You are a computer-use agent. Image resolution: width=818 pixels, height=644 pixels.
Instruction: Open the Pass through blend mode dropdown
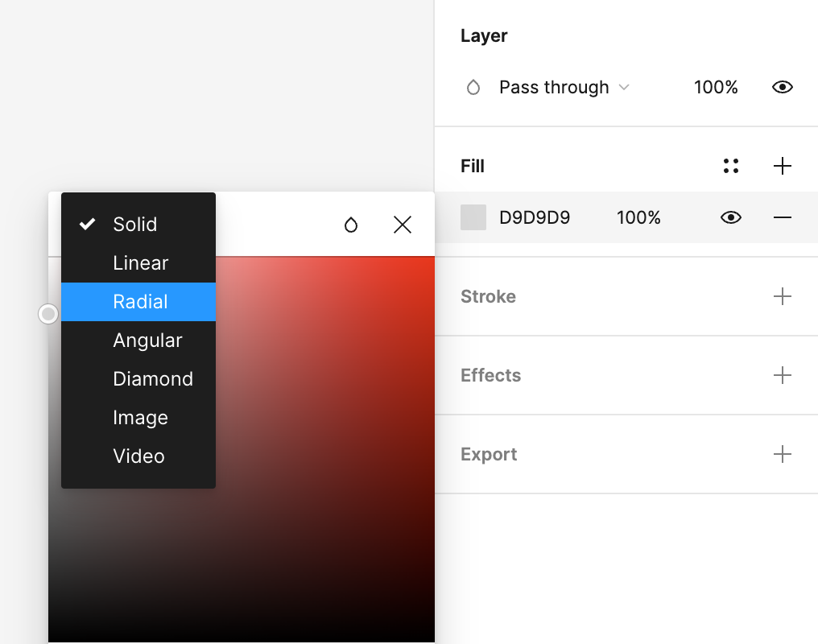point(564,87)
